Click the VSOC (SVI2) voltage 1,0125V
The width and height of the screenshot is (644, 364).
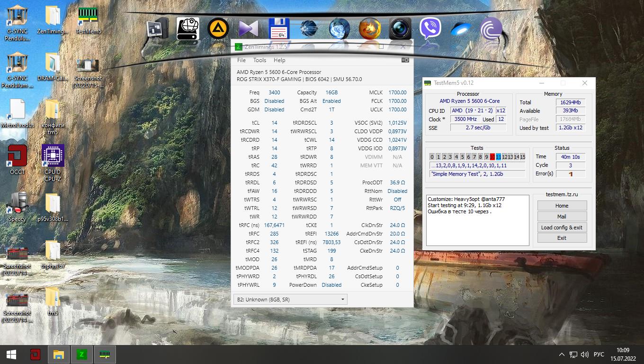[x=397, y=123]
